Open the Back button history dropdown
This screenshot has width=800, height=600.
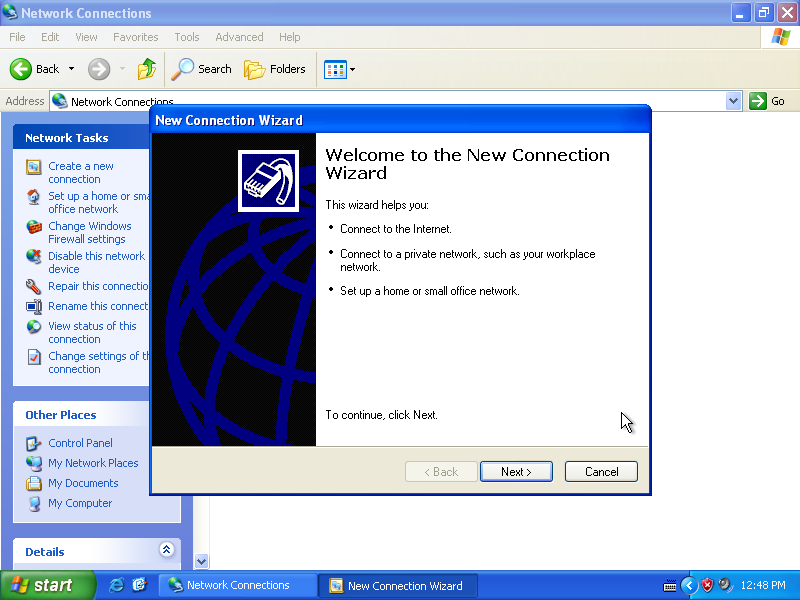click(x=71, y=69)
